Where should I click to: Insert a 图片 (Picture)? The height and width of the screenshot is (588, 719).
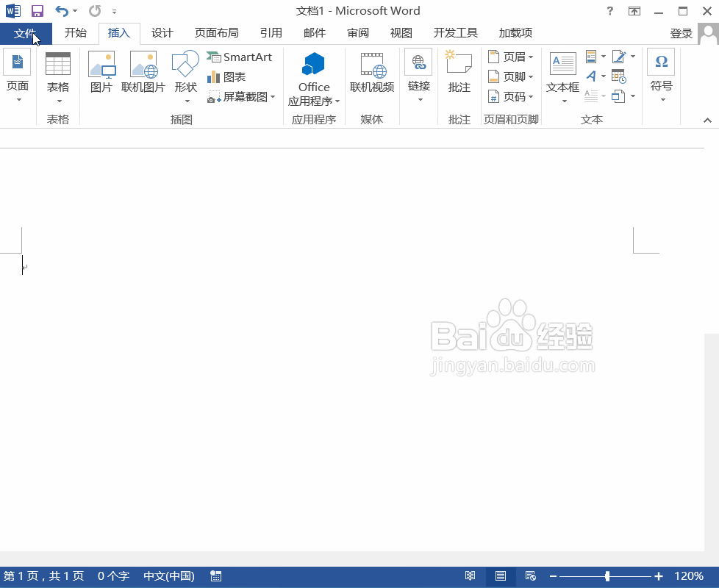point(101,72)
